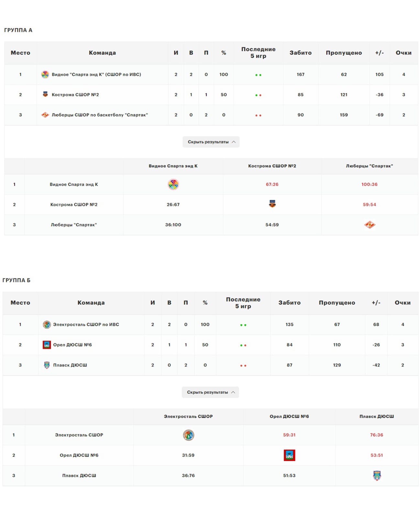420x526 pixels.
Task: Click Орел ДЮСШ №6 logo in standings
Action: click(x=47, y=345)
